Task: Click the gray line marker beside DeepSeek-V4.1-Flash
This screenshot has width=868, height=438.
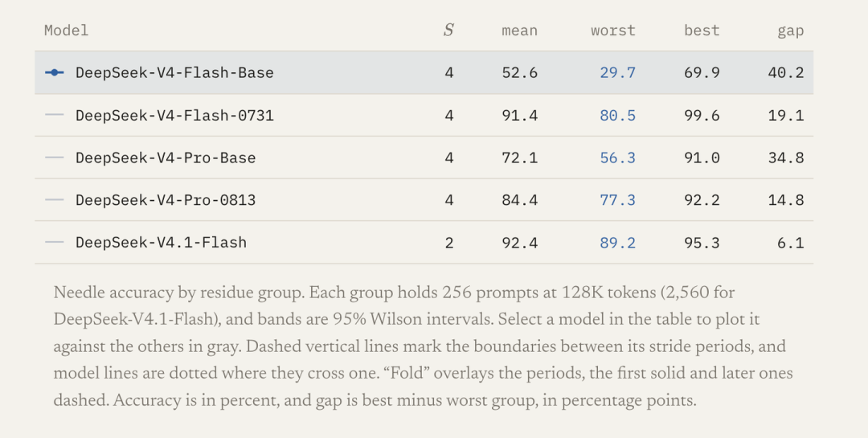Action: pos(55,242)
